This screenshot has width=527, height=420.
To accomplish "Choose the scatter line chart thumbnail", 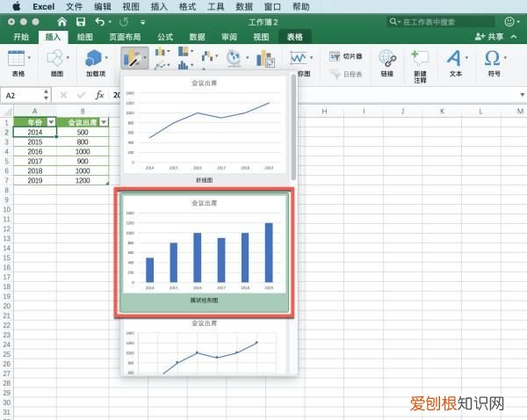I will click(x=205, y=346).
